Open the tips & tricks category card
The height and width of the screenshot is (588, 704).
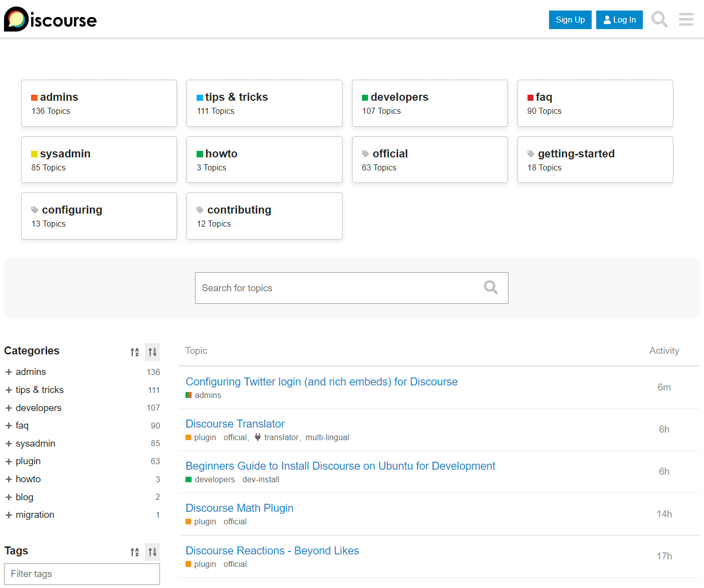[237, 97]
